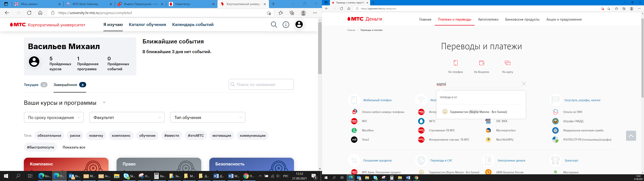This screenshot has height=181, width=644.
Task: Collapse the 'Ваши курсы и программы' chevron
Action: click(x=104, y=103)
